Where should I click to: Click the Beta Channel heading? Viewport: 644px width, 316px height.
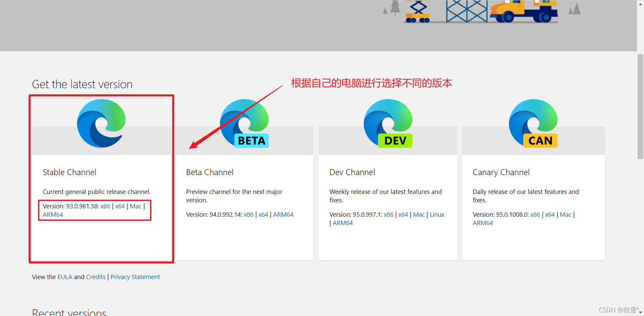point(210,172)
